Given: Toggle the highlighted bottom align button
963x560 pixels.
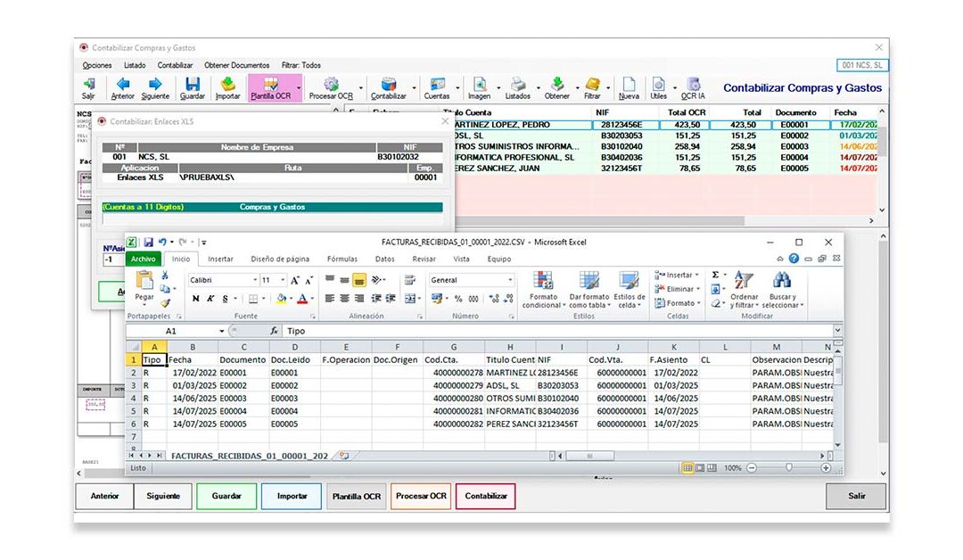Looking at the screenshot, I should 359,280.
